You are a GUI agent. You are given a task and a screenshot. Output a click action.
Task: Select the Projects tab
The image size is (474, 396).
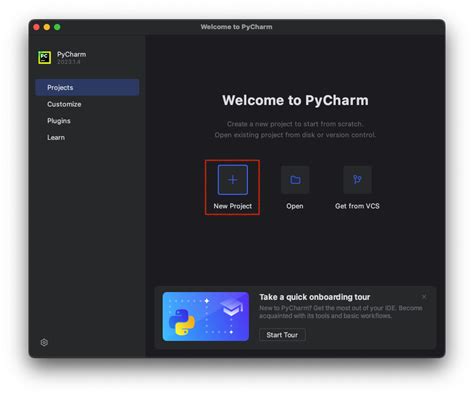(87, 87)
